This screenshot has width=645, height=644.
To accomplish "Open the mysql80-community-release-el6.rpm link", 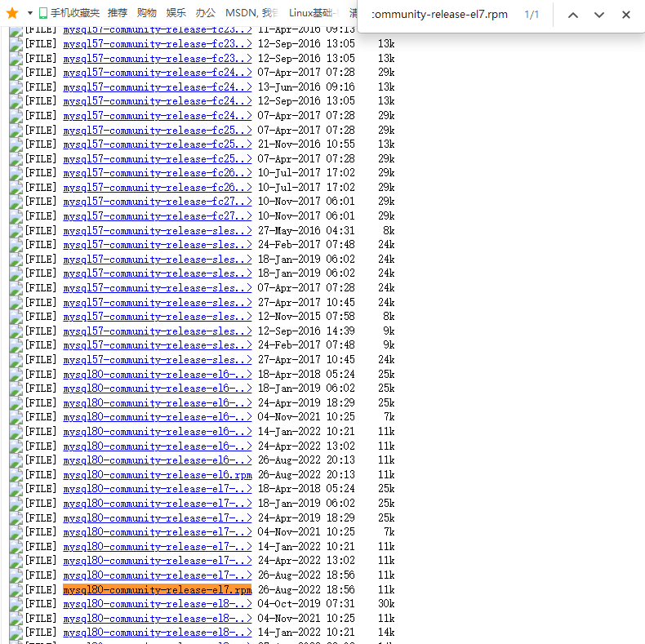I will [x=157, y=474].
